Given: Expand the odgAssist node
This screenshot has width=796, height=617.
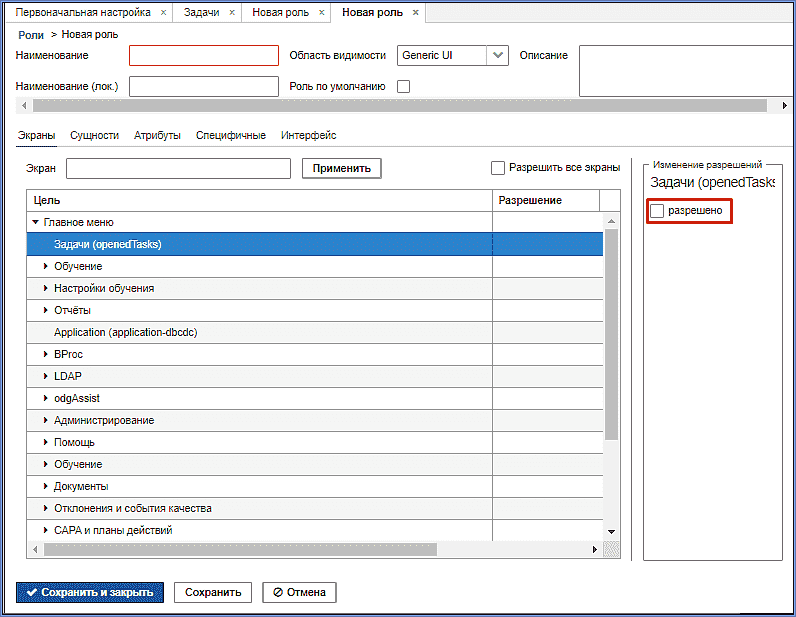Looking at the screenshot, I should pyautogui.click(x=45, y=399).
